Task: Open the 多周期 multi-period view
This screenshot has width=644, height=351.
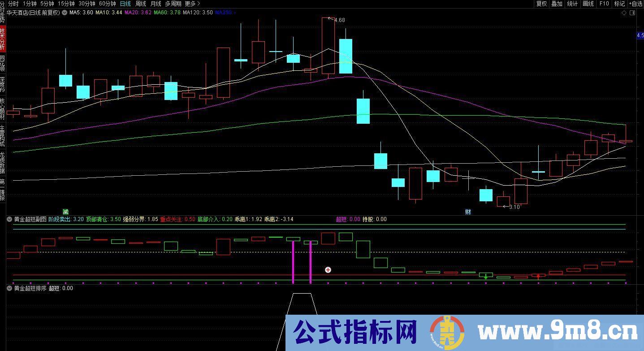Action: (173, 4)
